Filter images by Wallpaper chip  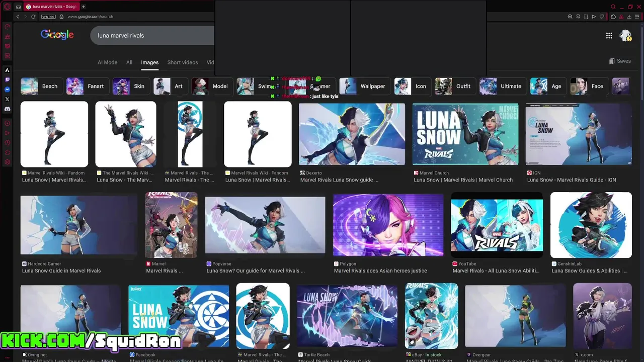coord(365,86)
